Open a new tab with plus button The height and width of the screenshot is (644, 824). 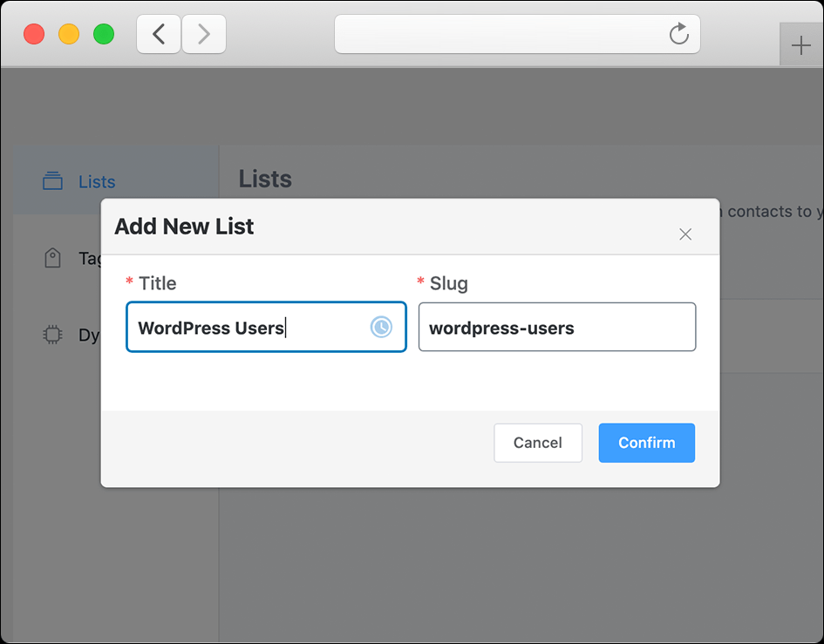tap(800, 45)
